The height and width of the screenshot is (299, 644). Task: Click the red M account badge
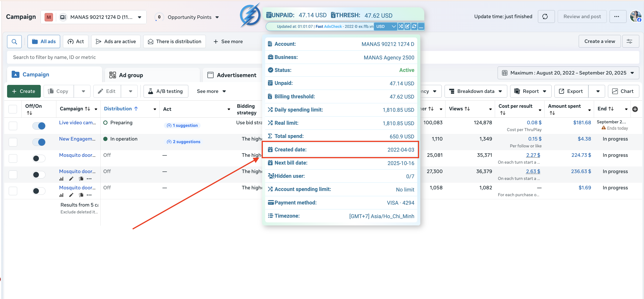49,17
